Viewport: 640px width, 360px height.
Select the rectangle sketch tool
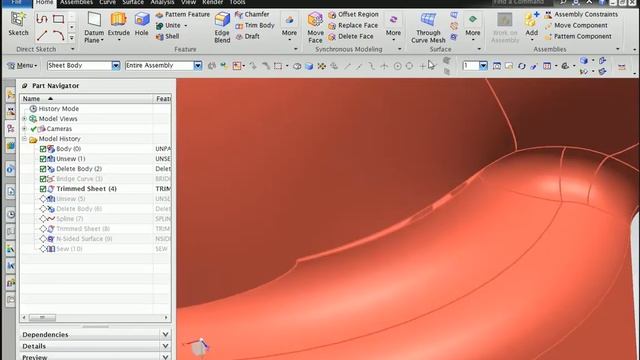[x=59, y=19]
